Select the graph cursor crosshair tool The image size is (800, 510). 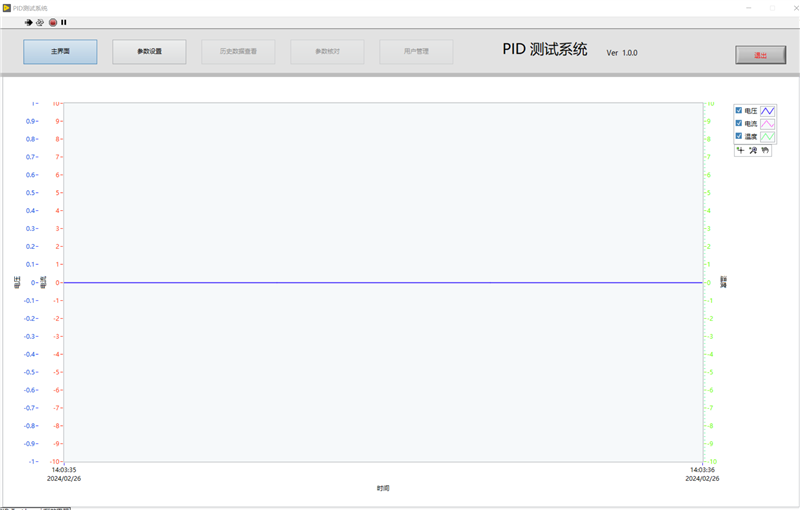(x=741, y=150)
